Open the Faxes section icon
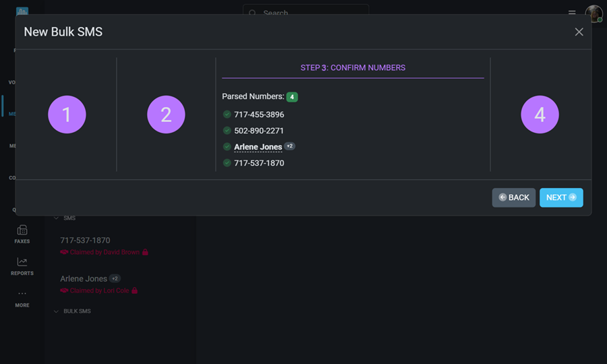Screen dimensions: 607x364 pyautogui.click(x=22, y=231)
